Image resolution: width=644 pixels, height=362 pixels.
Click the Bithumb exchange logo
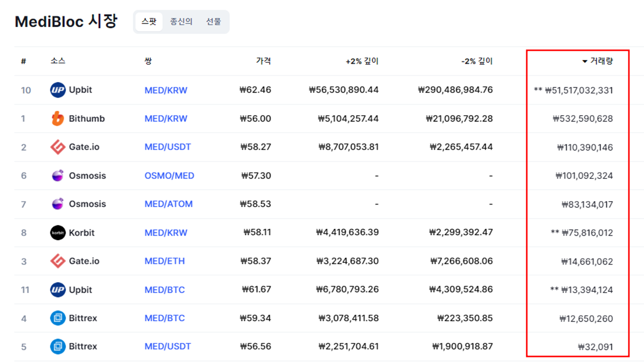58,119
